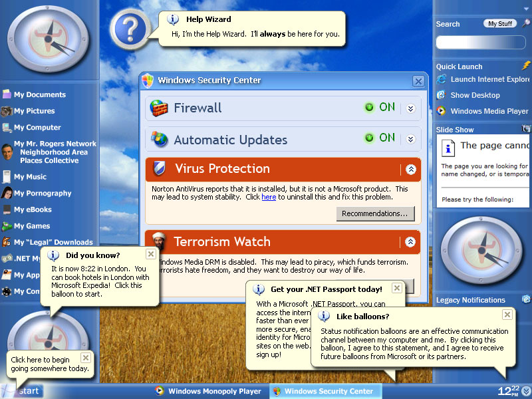Select Windows Security Center taskbar item
Viewport: 532px width, 399px height.
[x=326, y=391]
